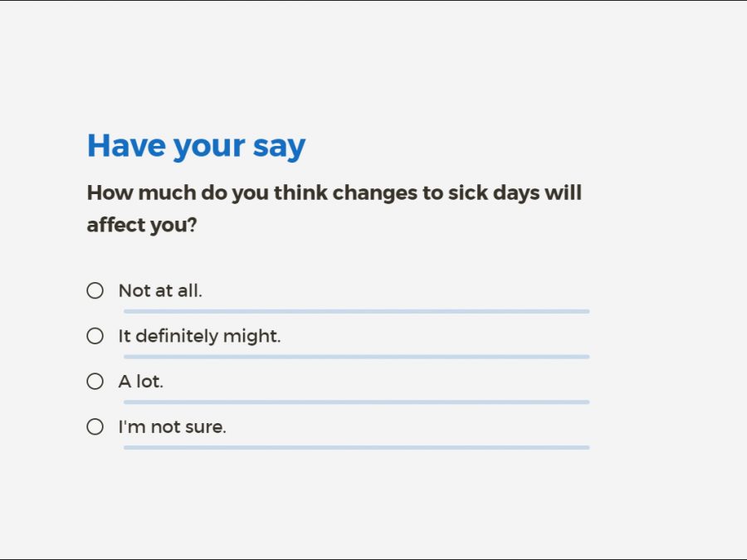Click the 'A lot.' answer label
The width and height of the screenshot is (747, 560).
(141, 382)
